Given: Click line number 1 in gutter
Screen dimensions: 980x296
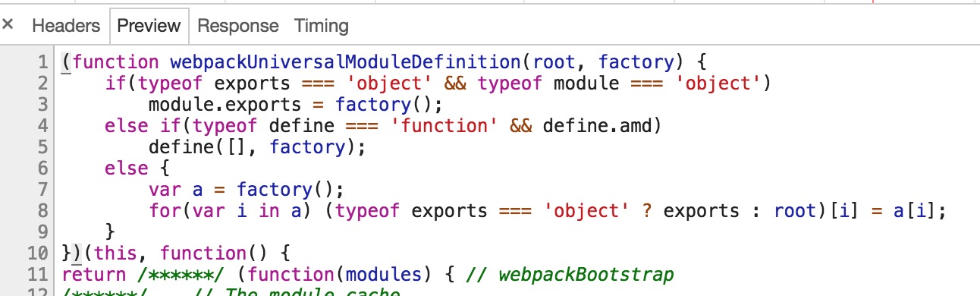Looking at the screenshot, I should [42, 62].
